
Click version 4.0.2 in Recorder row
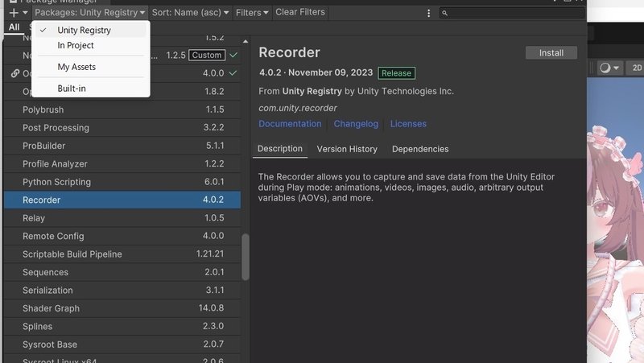pyautogui.click(x=213, y=200)
